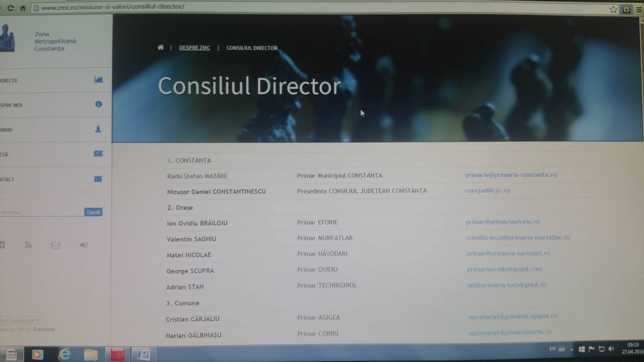Open the first taskbar program icon
This screenshot has height=362, width=644.
pyautogui.click(x=11, y=355)
